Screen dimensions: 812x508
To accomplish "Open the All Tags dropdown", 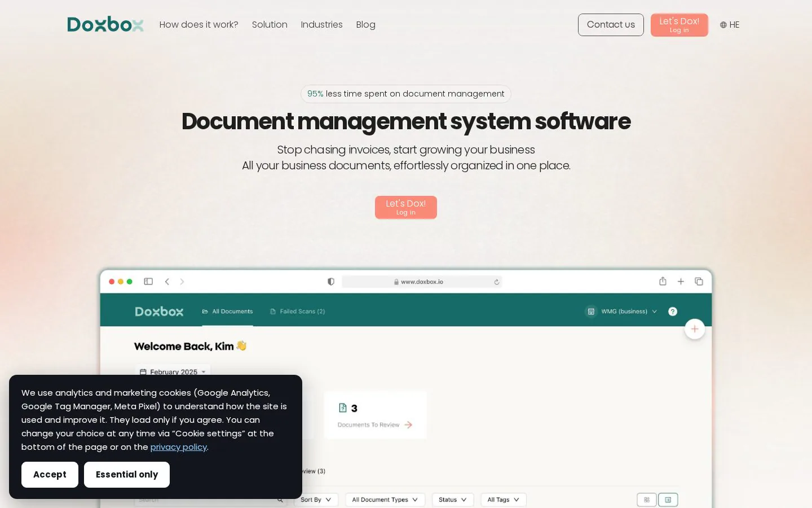I will pyautogui.click(x=504, y=500).
